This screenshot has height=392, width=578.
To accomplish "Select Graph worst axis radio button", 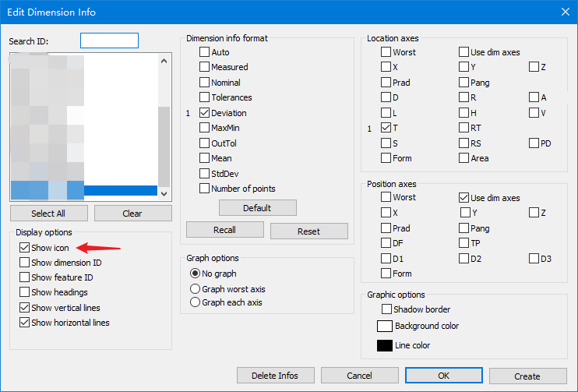I will click(x=195, y=289).
